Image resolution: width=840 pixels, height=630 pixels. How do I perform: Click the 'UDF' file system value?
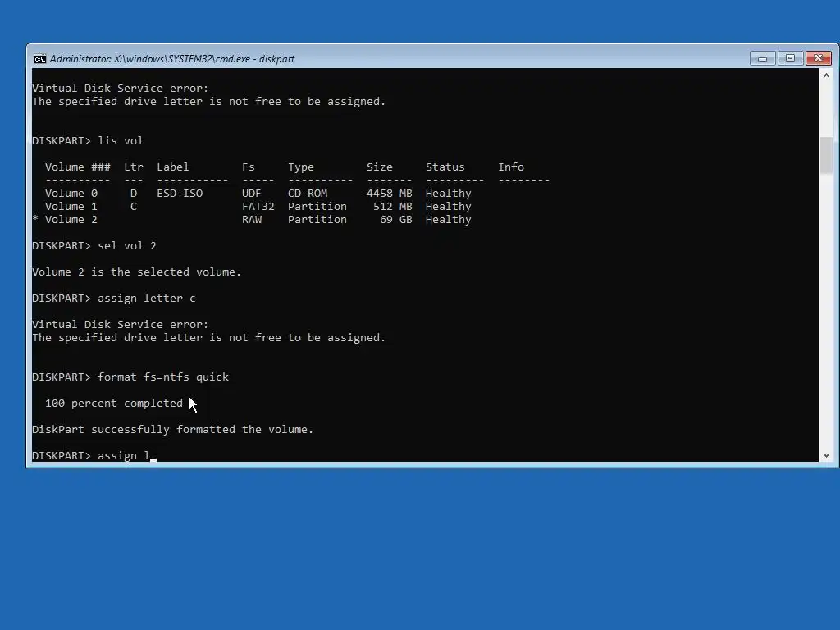[x=251, y=193]
